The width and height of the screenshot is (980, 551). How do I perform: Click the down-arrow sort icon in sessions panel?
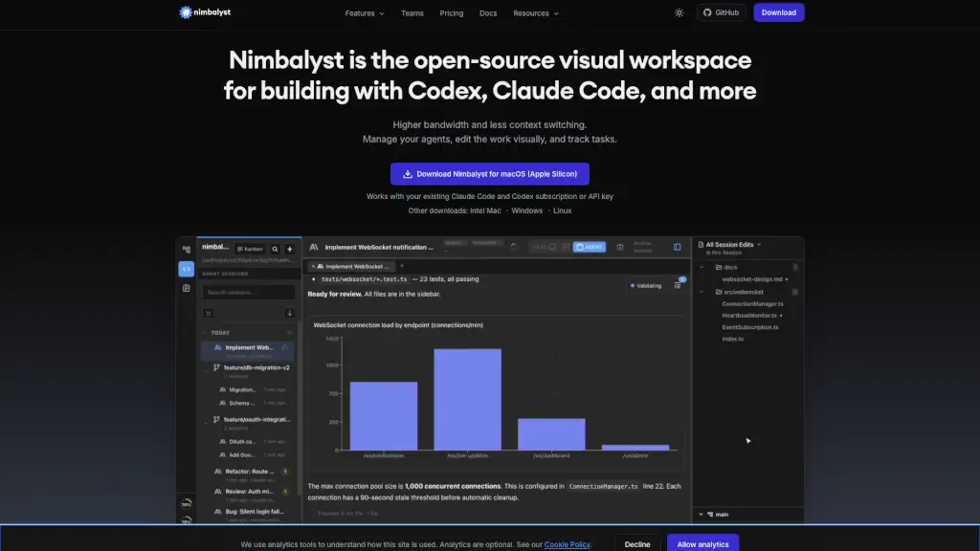coord(289,313)
